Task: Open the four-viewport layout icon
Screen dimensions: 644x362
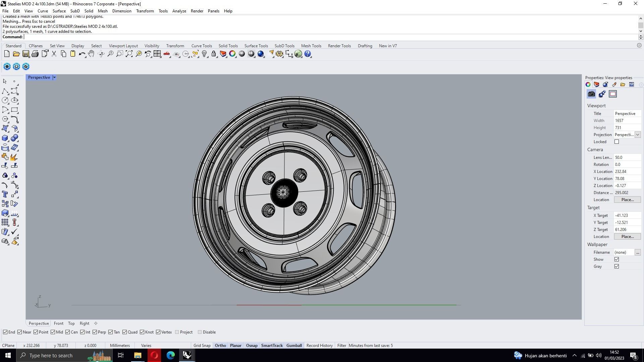Action: pyautogui.click(x=157, y=54)
